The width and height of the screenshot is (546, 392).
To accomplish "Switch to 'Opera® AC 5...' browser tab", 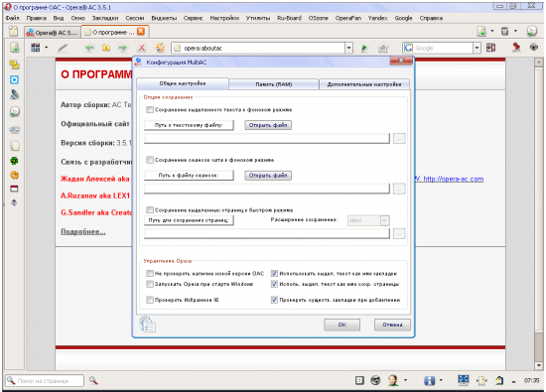I will pyautogui.click(x=53, y=33).
